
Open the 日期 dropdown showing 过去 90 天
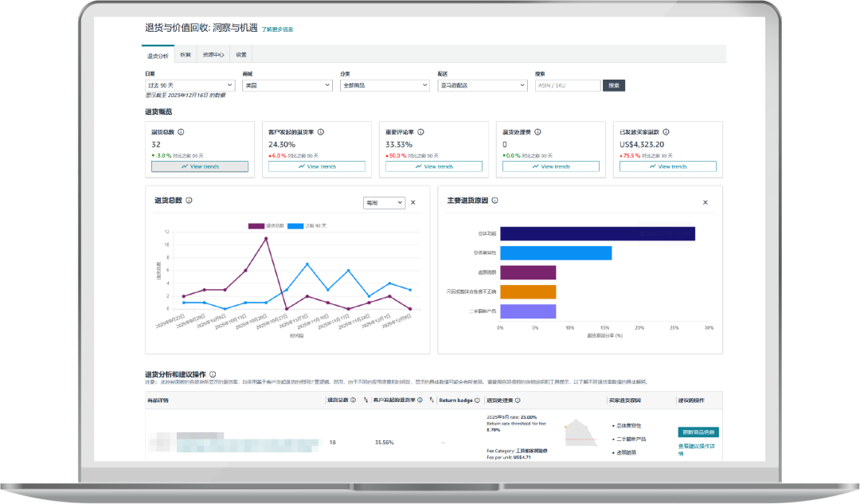click(190, 85)
